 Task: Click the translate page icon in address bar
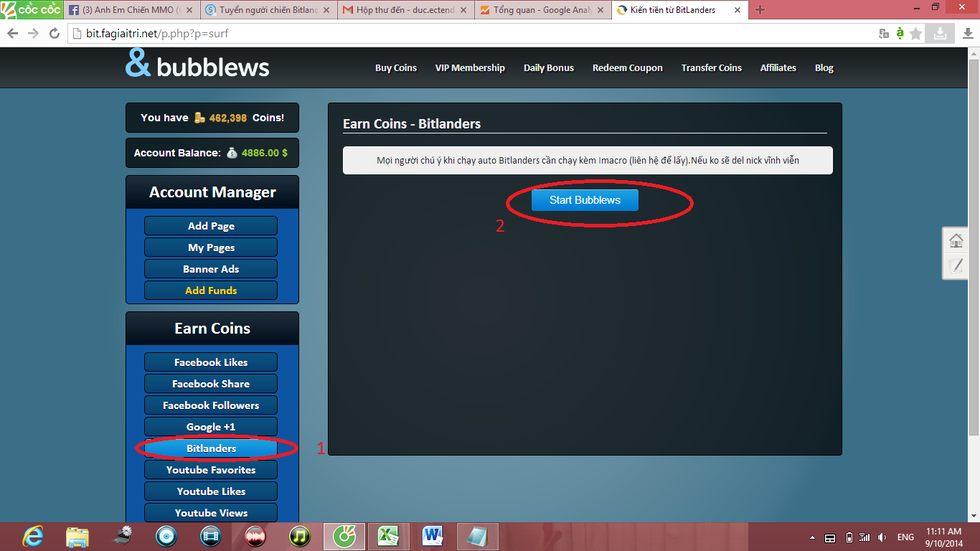[x=885, y=34]
